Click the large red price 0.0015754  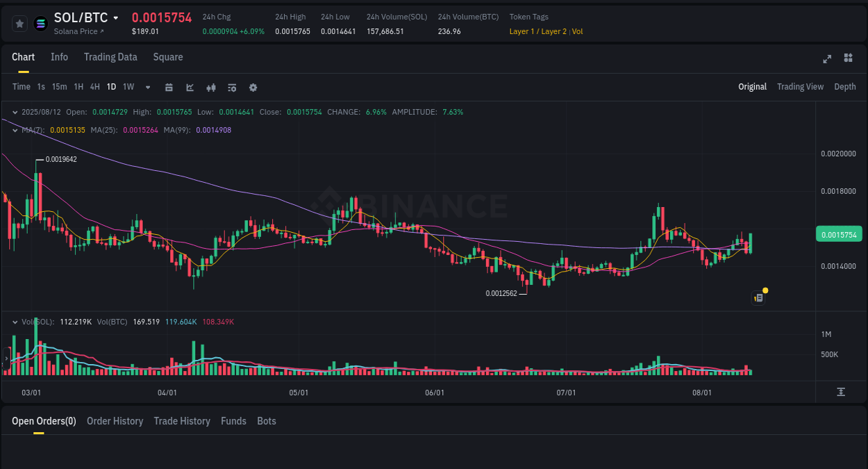click(162, 17)
